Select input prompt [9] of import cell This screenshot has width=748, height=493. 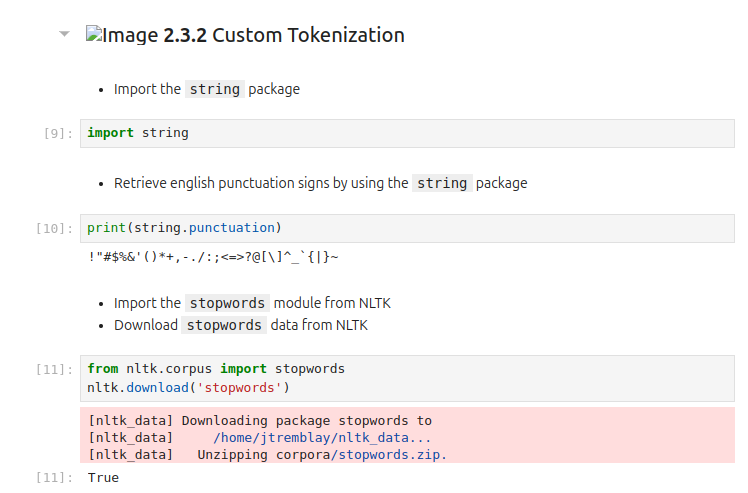coord(55,133)
